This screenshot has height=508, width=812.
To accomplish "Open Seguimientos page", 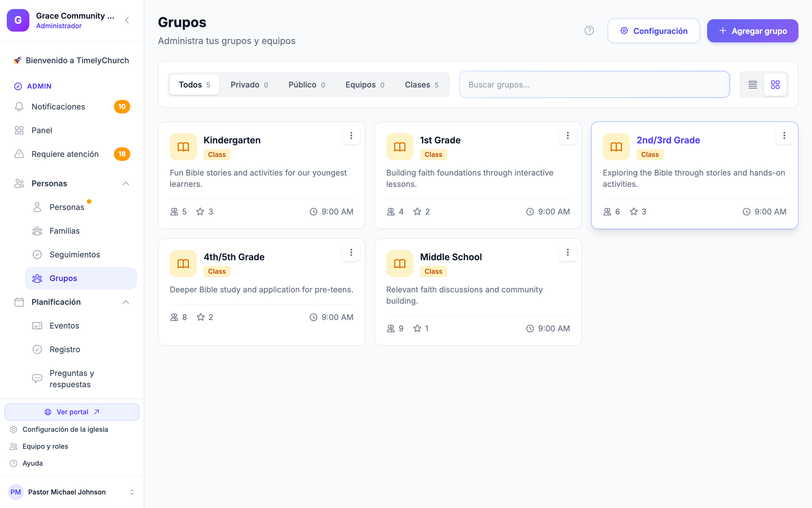I will (x=81, y=255).
